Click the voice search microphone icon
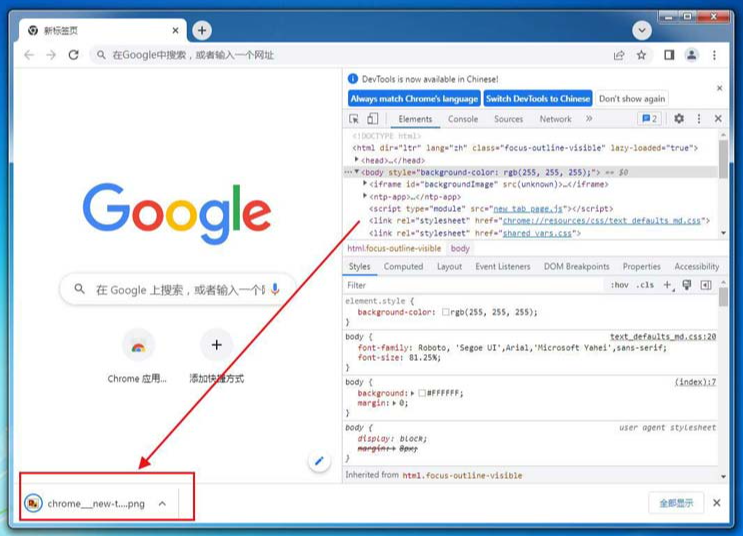This screenshot has width=743, height=536. point(275,289)
